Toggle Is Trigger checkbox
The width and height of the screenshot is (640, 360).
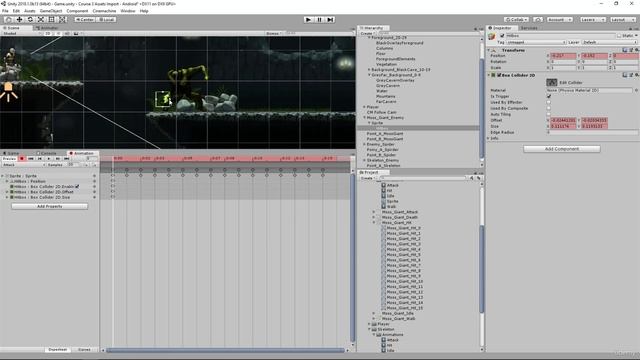click(549, 96)
